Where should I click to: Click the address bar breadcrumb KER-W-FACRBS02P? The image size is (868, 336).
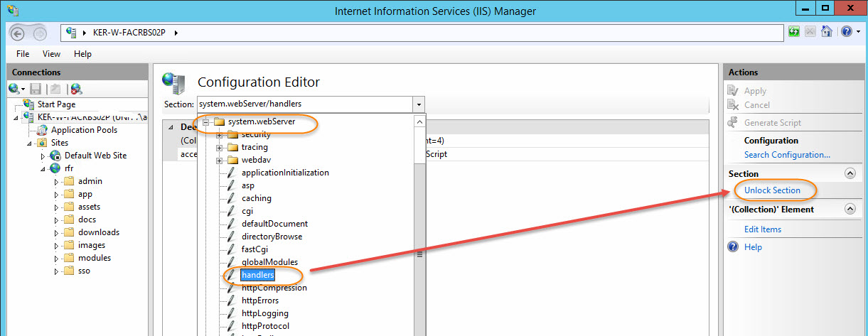coord(131,33)
